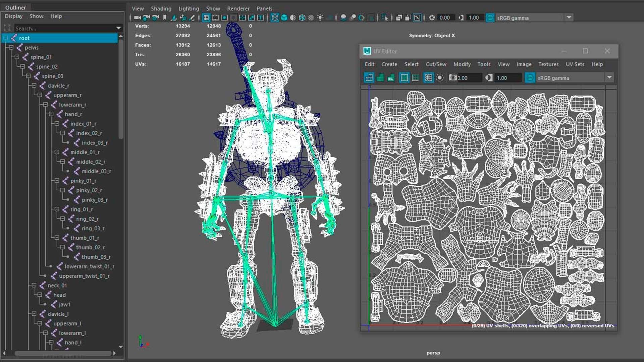
Task: Click the viewport bookmark icon
Action: [165, 18]
